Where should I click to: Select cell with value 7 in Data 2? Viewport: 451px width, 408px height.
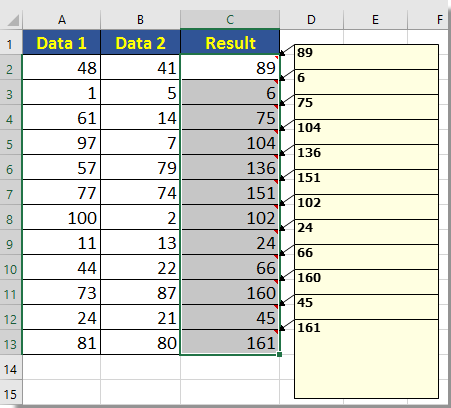pyautogui.click(x=140, y=142)
